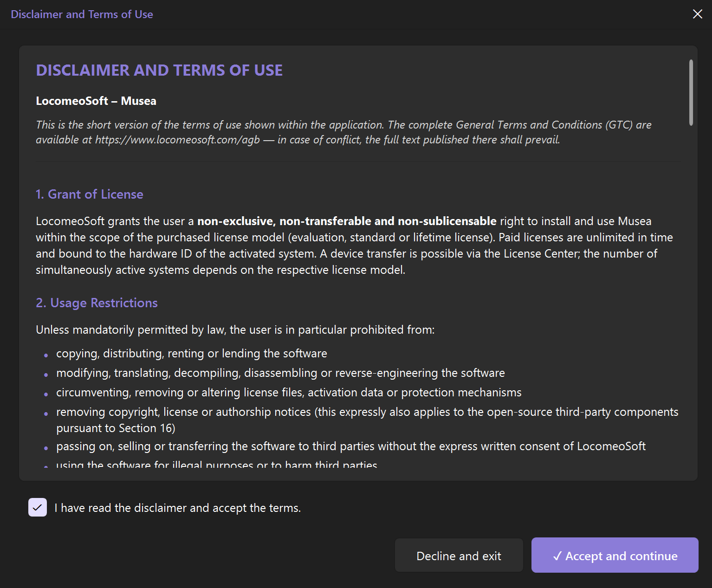The image size is (712, 588).
Task: Click the label "I have read the disclaimer and accept the terms."
Action: (x=177, y=508)
